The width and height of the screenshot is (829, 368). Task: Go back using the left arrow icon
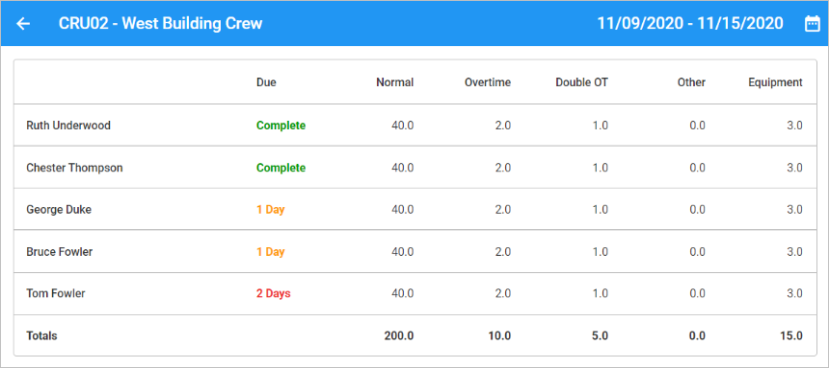point(23,24)
